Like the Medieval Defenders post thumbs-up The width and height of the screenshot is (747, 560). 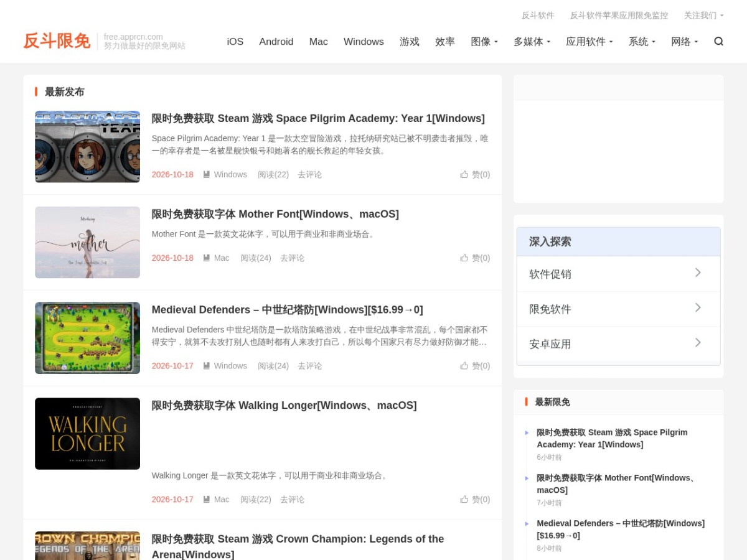coord(464,366)
